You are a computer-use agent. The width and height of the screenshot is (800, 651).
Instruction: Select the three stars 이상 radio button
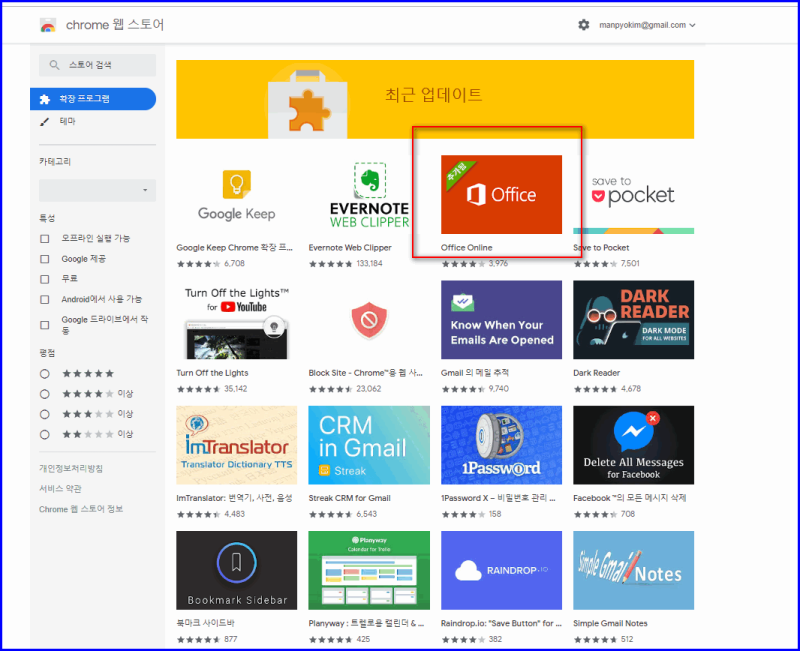click(45, 414)
